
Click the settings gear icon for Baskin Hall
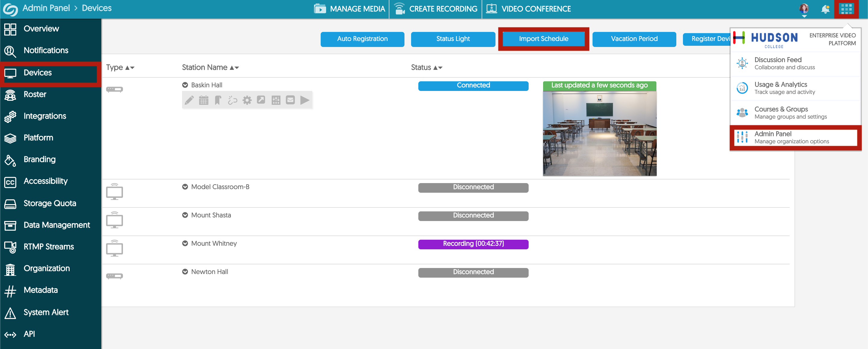[x=247, y=100]
